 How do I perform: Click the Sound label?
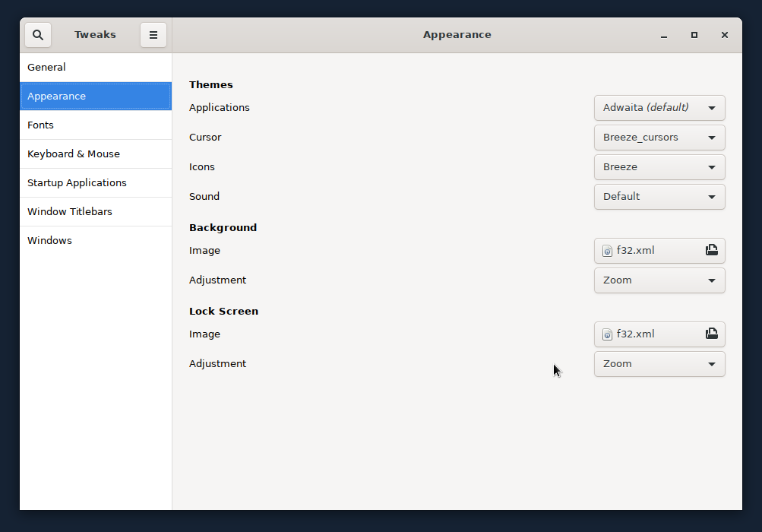(204, 197)
